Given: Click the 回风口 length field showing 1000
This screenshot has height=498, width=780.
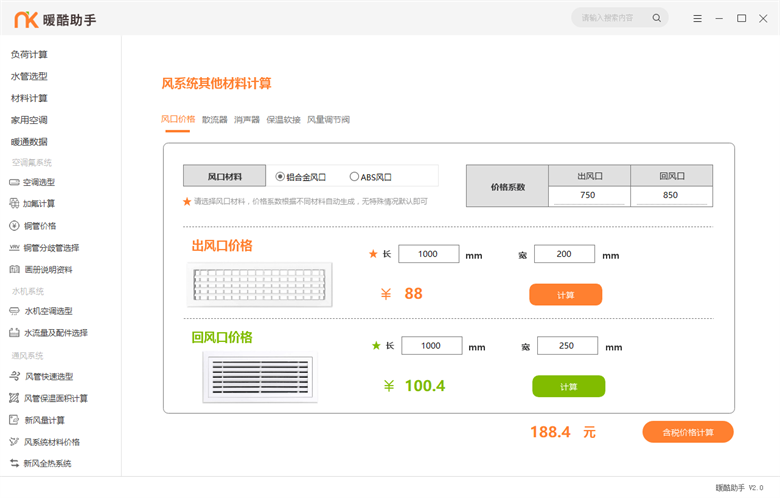Looking at the screenshot, I should (431, 345).
